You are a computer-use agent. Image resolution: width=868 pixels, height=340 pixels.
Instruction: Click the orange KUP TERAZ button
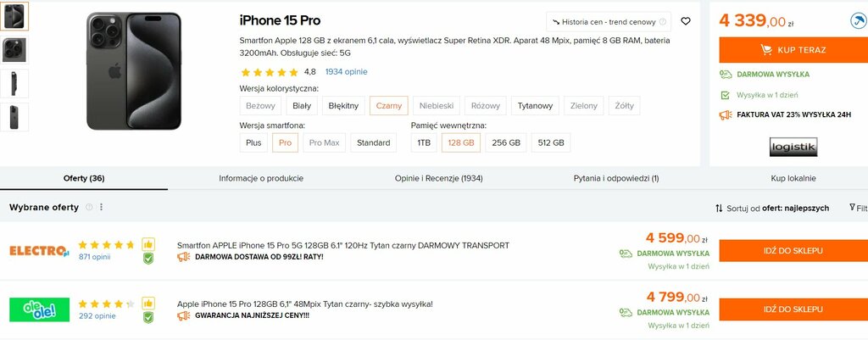coord(793,50)
